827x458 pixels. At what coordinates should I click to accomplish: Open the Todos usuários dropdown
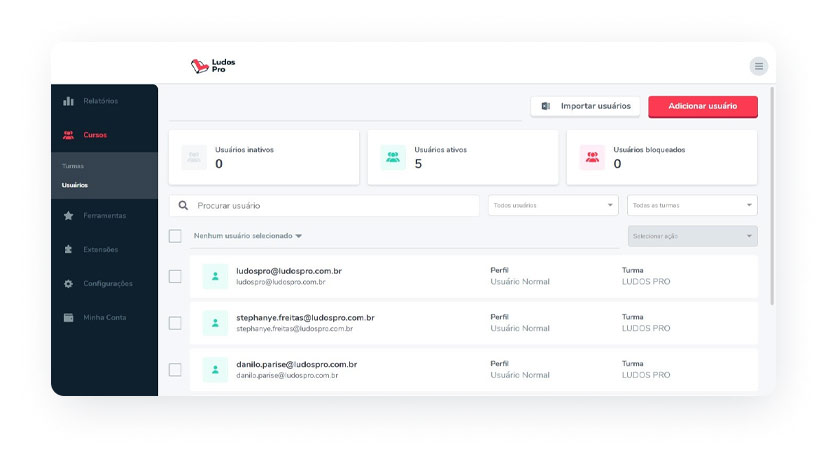(x=553, y=205)
